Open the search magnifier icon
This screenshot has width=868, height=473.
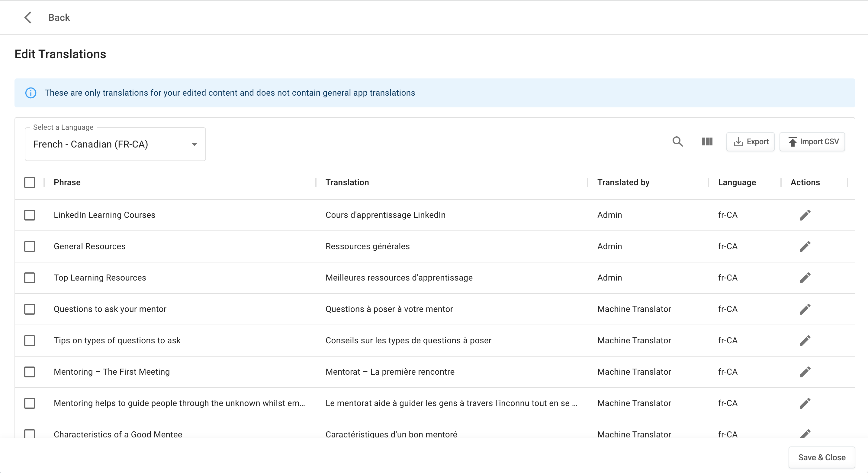[x=678, y=142]
